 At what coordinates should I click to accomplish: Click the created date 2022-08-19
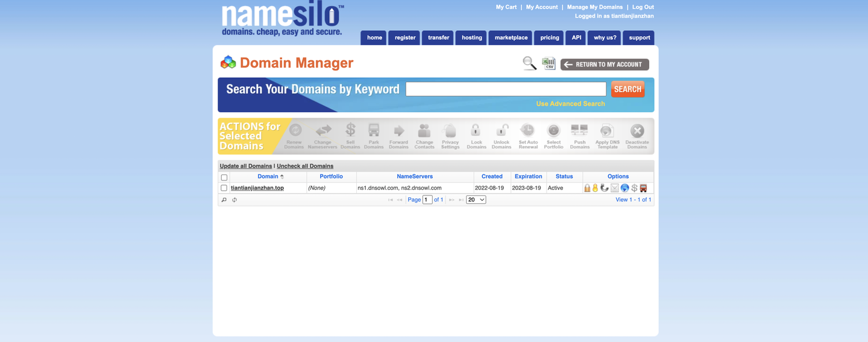pos(489,188)
